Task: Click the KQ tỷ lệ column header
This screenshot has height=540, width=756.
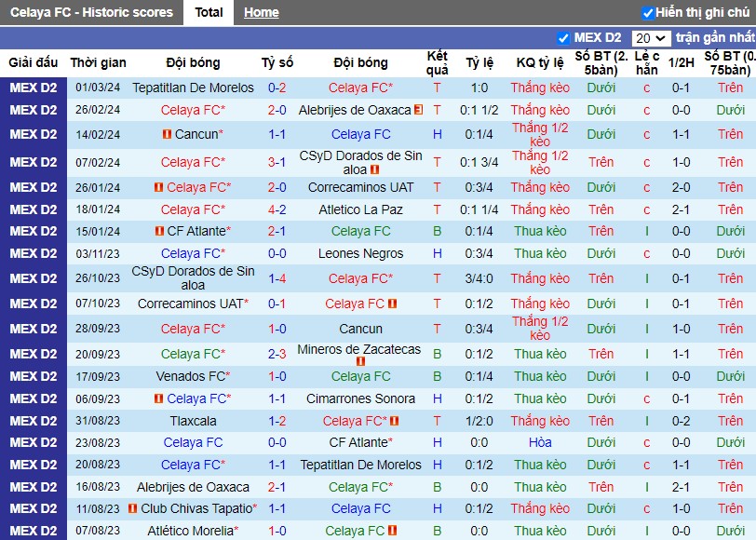Action: coord(540,62)
